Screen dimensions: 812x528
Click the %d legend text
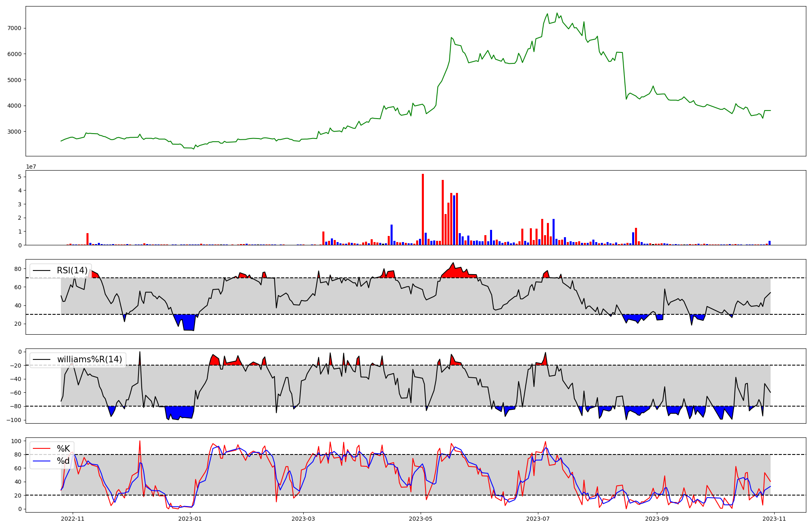click(x=63, y=461)
